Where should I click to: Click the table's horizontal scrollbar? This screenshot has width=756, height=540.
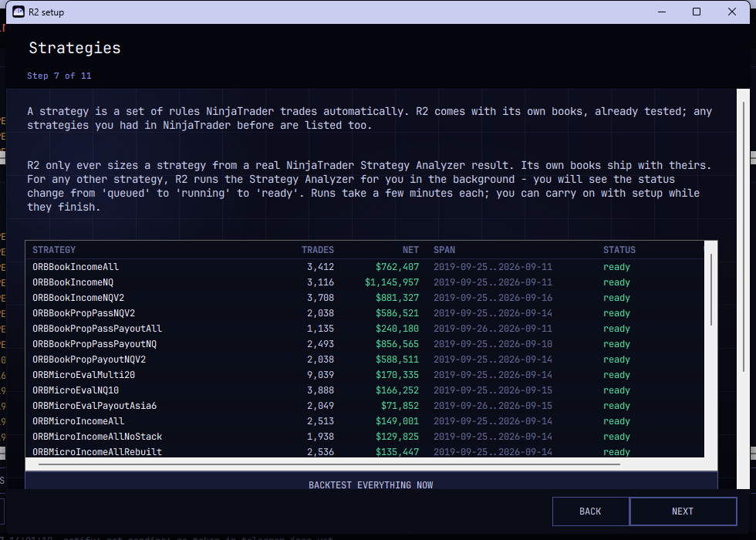click(x=329, y=464)
